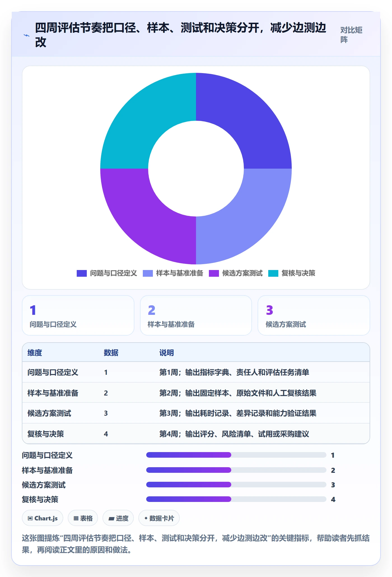The width and height of the screenshot is (392, 577).
Task: Open the stat card numbered 1
Action: [78, 315]
